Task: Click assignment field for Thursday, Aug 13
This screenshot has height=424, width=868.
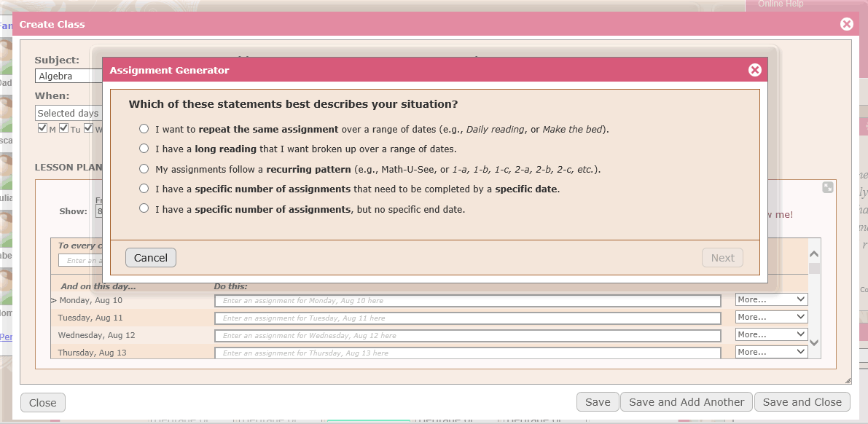Action: (x=468, y=353)
